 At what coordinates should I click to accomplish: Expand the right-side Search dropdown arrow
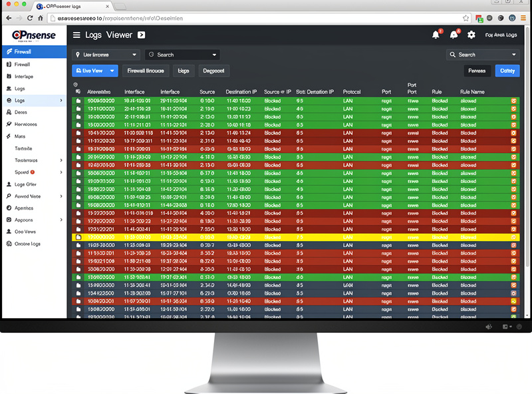tap(513, 55)
